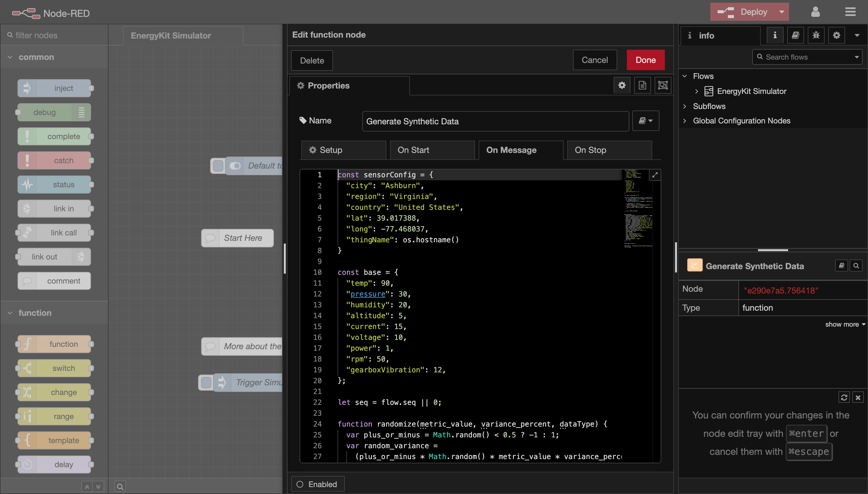Switch to the Setup tab
Image resolution: width=868 pixels, height=494 pixels.
[x=344, y=150]
